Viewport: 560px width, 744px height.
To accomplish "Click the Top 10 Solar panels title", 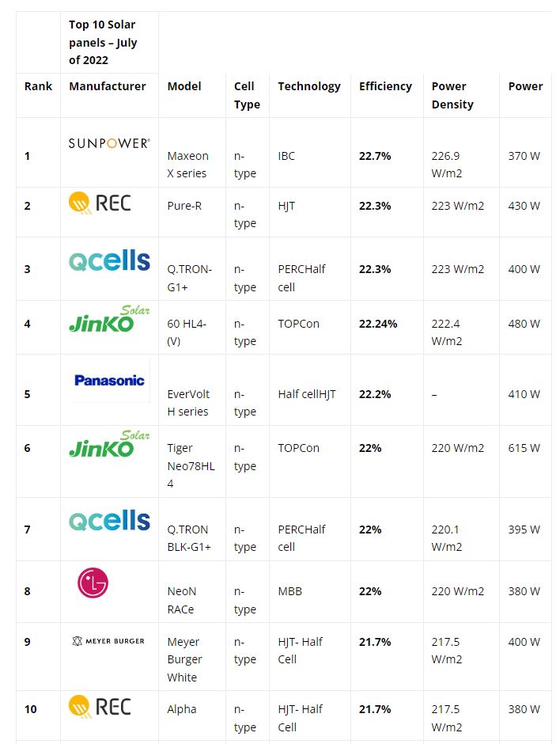I will tap(103, 42).
